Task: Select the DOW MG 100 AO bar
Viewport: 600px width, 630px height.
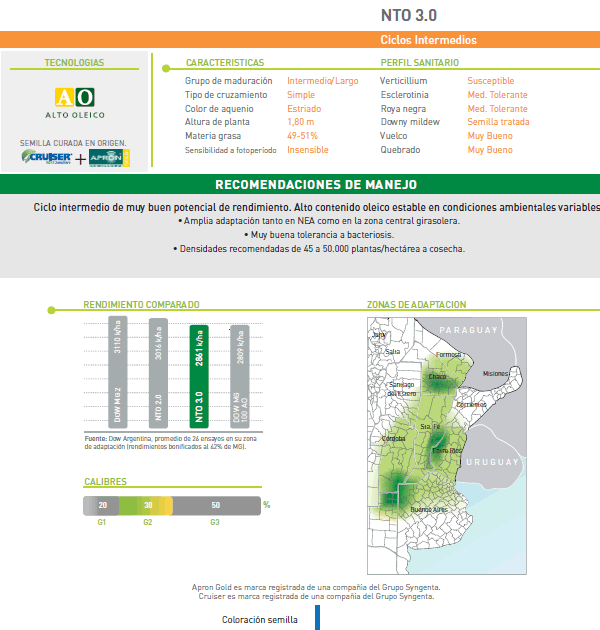Action: [x=238, y=375]
